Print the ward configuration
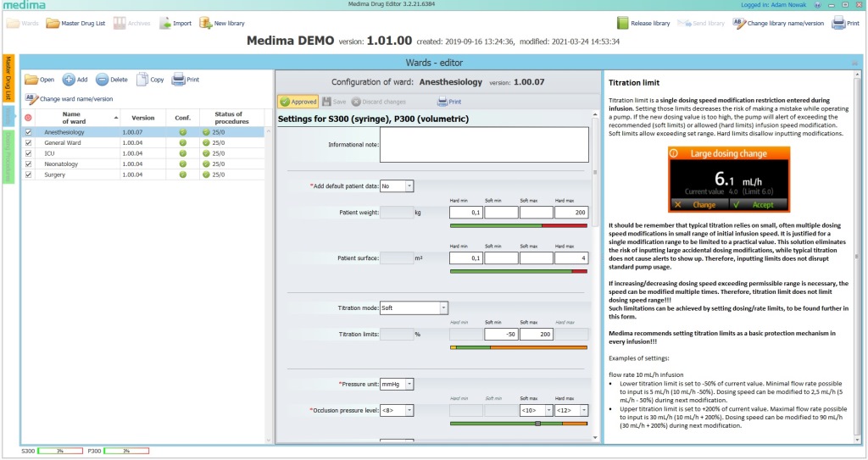 pos(449,102)
